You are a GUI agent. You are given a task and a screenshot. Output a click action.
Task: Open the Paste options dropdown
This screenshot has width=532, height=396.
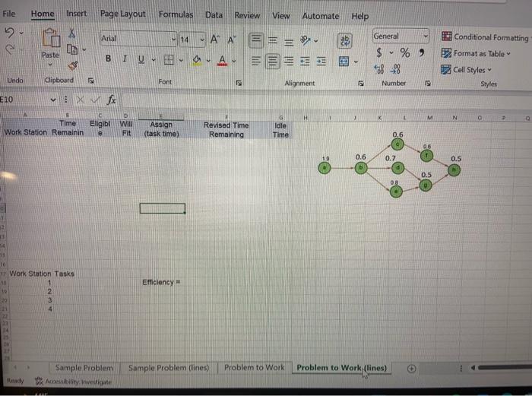[50, 65]
